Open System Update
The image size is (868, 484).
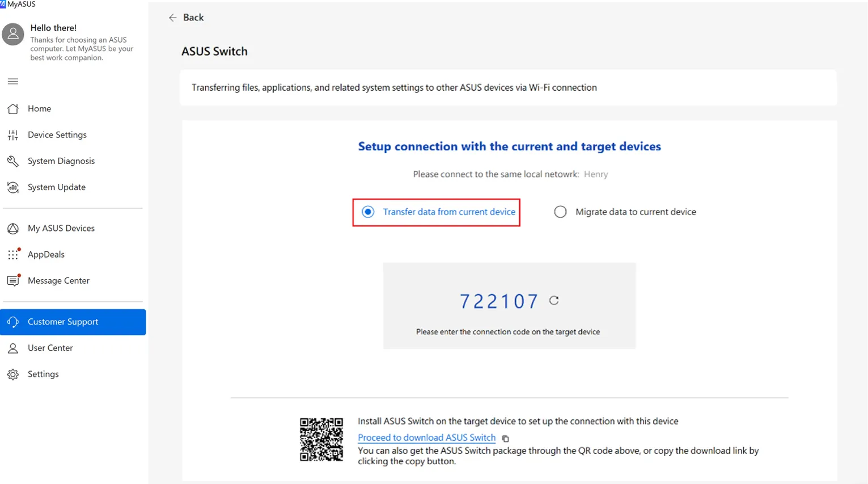tap(57, 187)
